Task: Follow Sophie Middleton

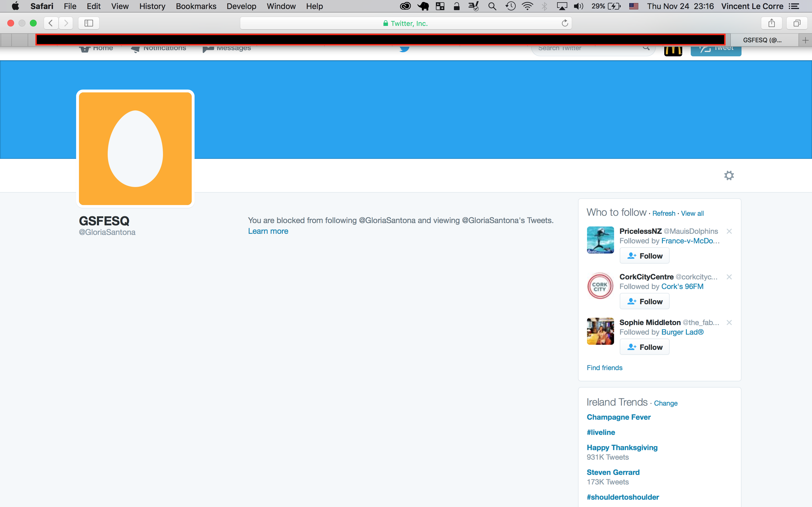Action: pos(644,347)
